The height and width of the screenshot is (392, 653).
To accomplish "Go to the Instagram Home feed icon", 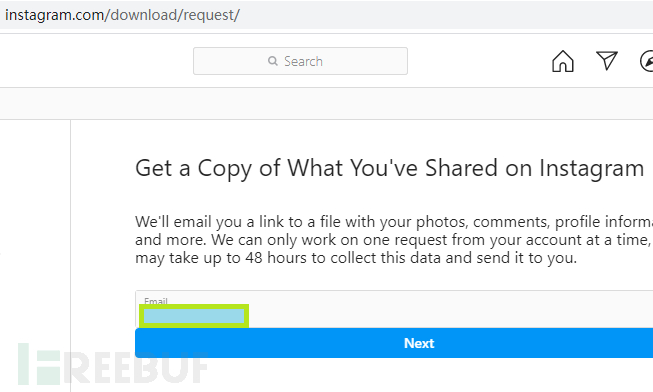I will pos(563,61).
